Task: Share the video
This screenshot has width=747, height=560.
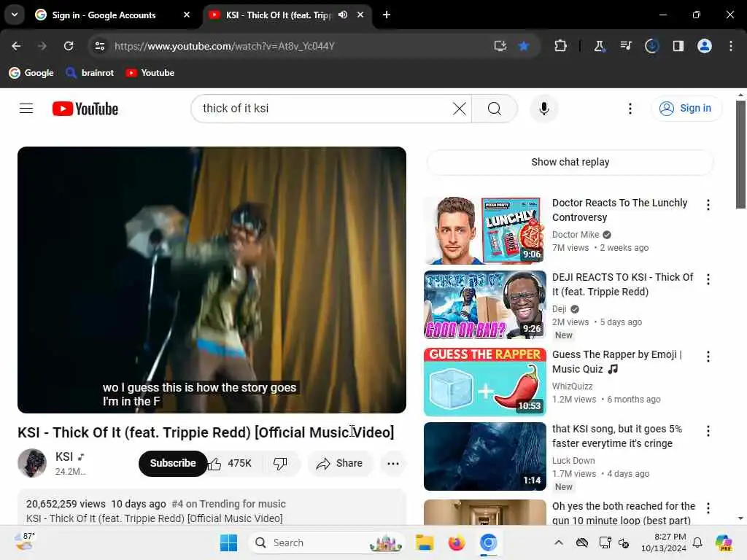Action: (340, 463)
